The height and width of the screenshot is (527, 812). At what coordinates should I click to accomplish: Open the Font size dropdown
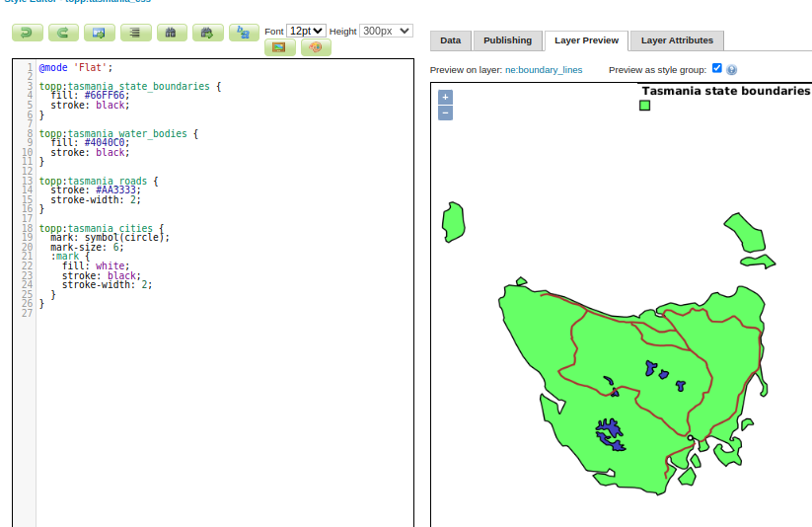coord(306,32)
